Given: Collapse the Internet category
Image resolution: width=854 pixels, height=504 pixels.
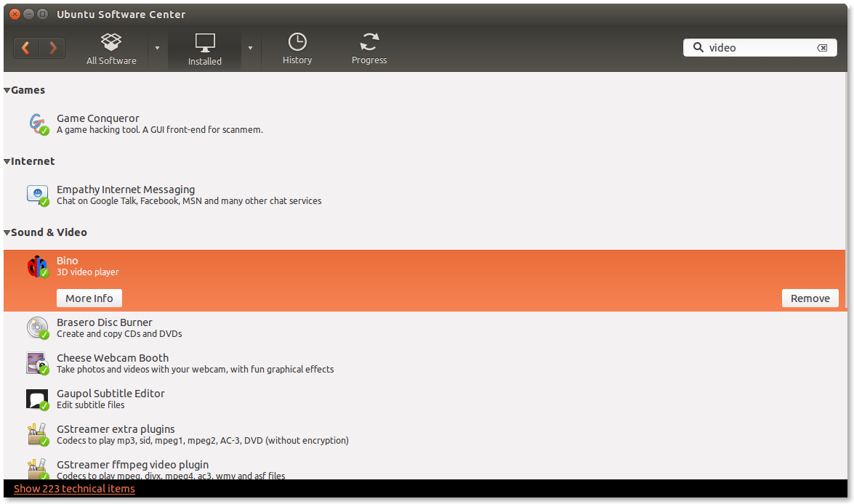Looking at the screenshot, I should 7,162.
